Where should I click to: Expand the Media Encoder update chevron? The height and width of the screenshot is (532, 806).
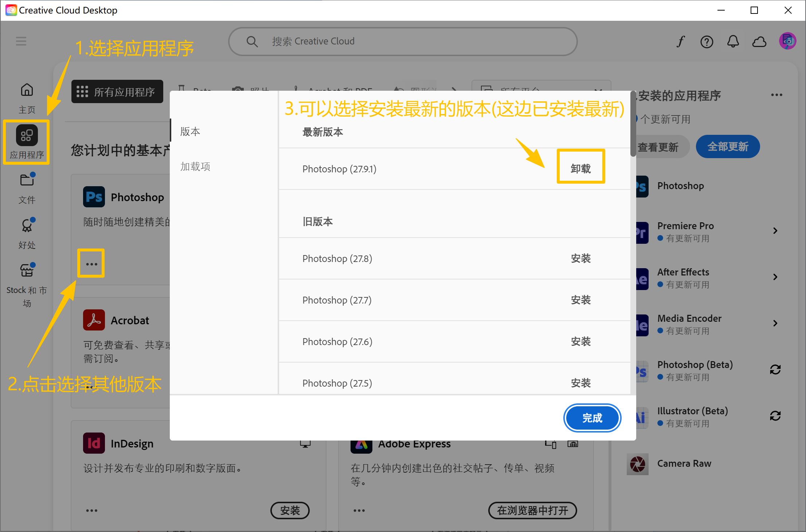775,323
